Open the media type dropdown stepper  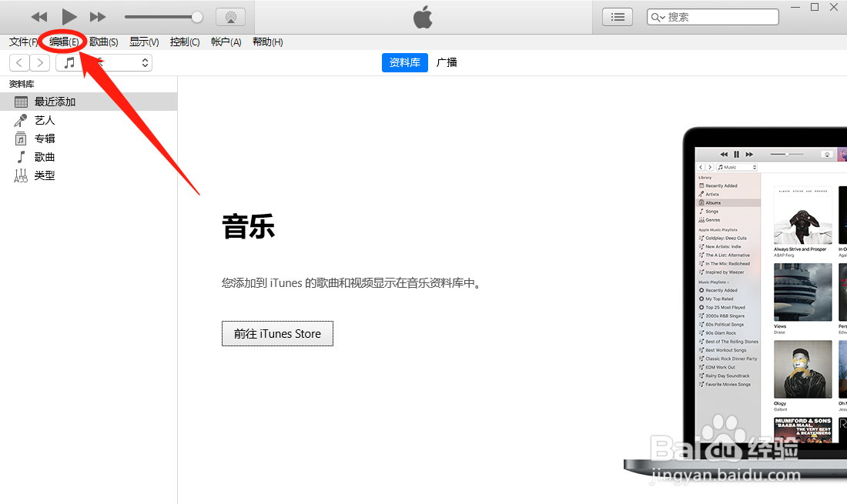145,62
